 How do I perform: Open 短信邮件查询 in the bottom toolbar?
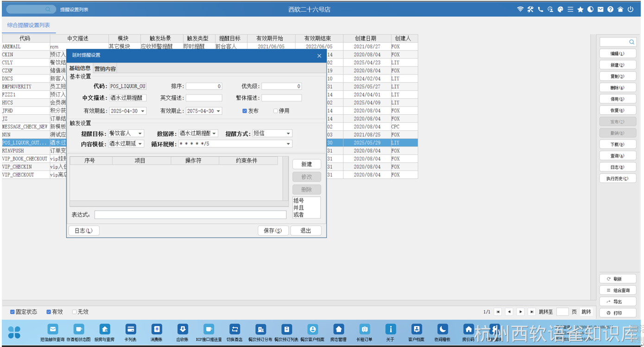click(x=53, y=333)
